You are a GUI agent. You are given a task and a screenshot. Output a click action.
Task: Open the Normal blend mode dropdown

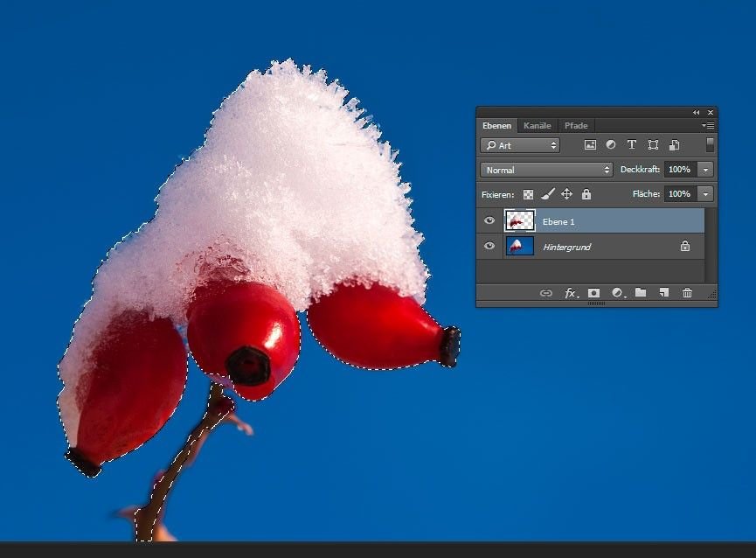coord(546,170)
